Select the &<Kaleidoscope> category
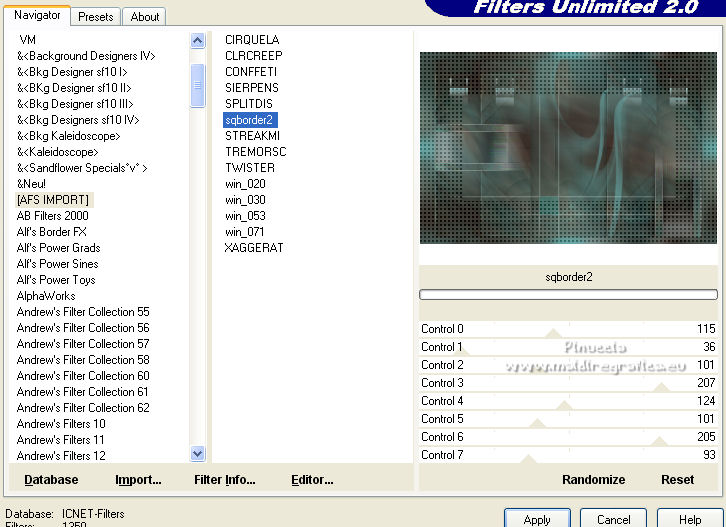Screen dimensions: 726x527 pyautogui.click(x=57, y=152)
